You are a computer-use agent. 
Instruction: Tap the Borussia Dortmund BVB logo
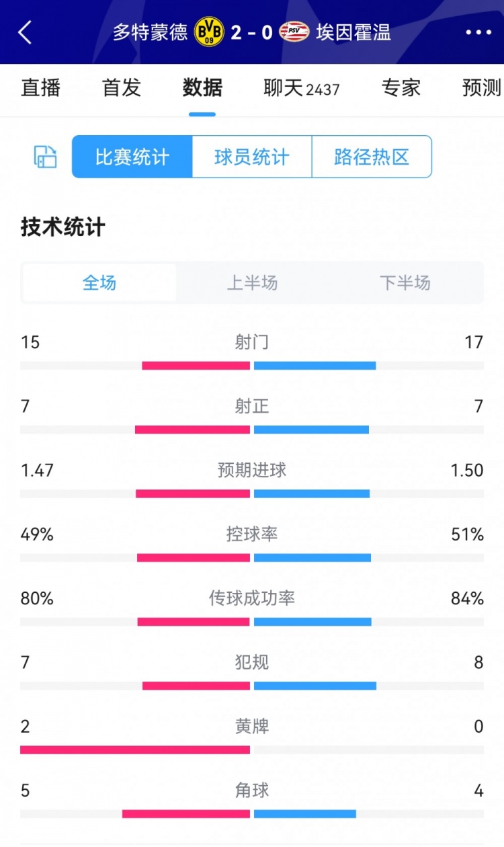pos(209,32)
